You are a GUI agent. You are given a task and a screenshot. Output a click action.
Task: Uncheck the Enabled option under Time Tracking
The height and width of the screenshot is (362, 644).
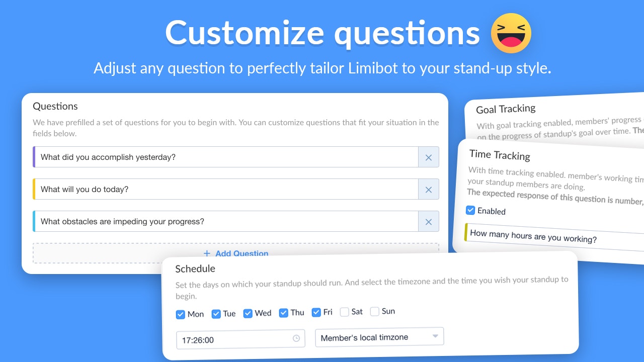pos(470,210)
